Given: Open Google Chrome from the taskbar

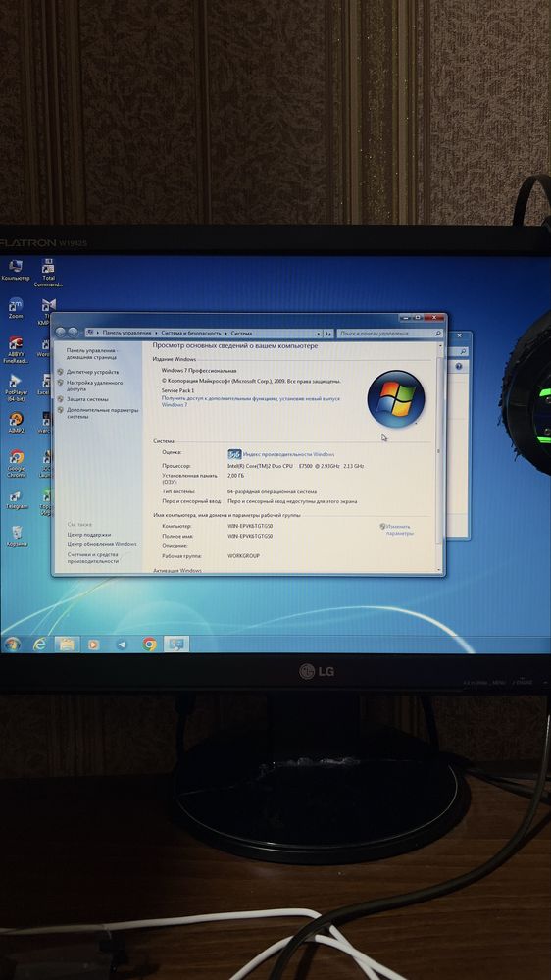Looking at the screenshot, I should pyautogui.click(x=149, y=645).
